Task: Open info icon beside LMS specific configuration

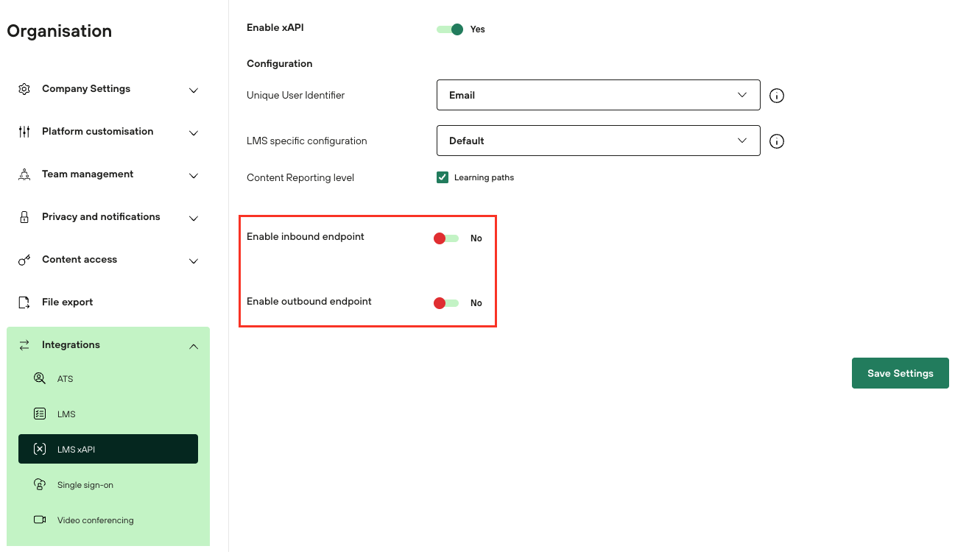Action: (776, 141)
